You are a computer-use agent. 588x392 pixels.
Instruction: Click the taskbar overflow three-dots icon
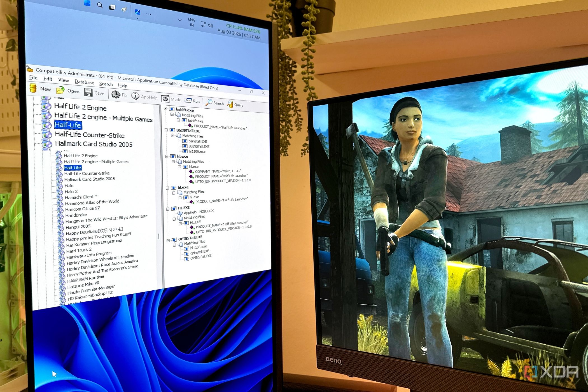tap(149, 14)
